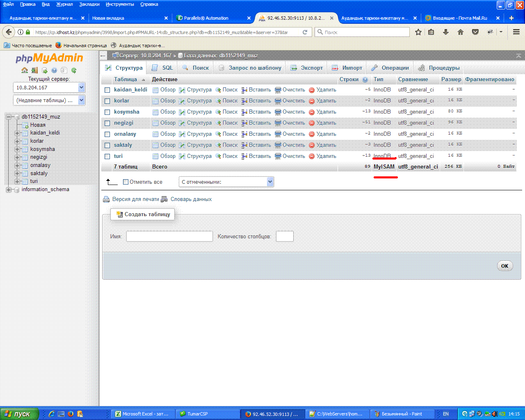
Task: Open the 'С отмеченными' dropdown
Action: point(226,182)
